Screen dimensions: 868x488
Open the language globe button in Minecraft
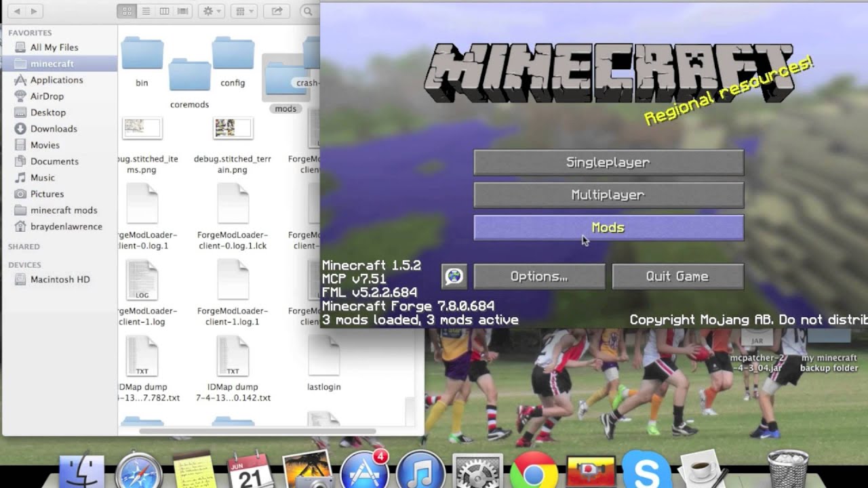pyautogui.click(x=454, y=277)
